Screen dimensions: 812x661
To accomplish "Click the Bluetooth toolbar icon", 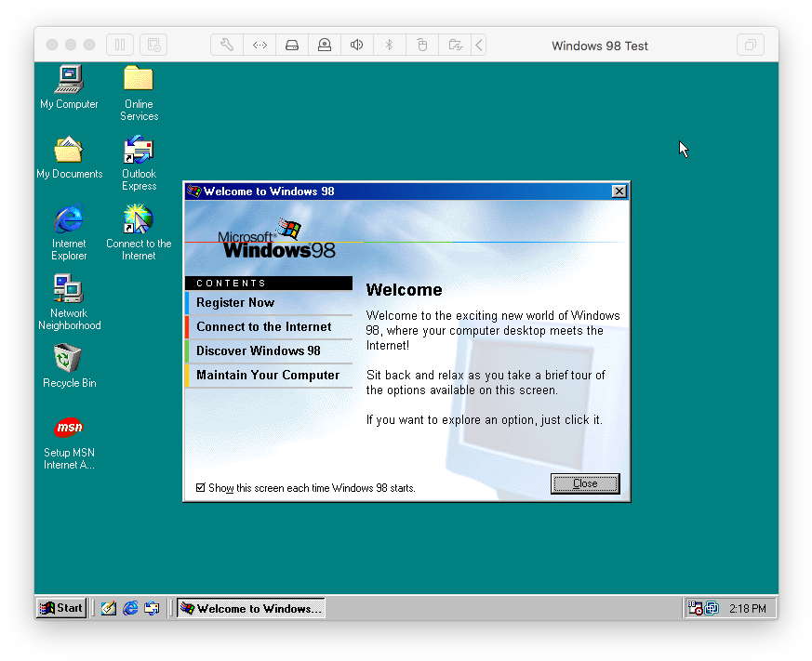I will click(390, 45).
